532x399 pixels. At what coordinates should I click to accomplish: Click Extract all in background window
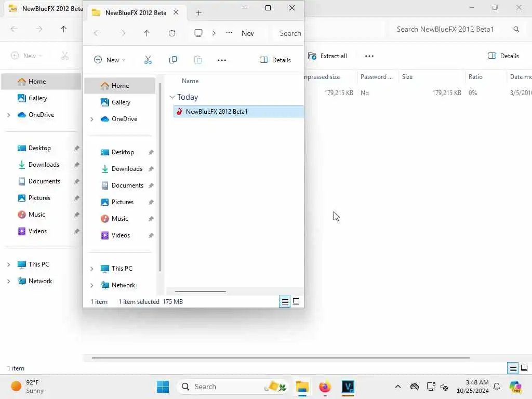tap(327, 56)
